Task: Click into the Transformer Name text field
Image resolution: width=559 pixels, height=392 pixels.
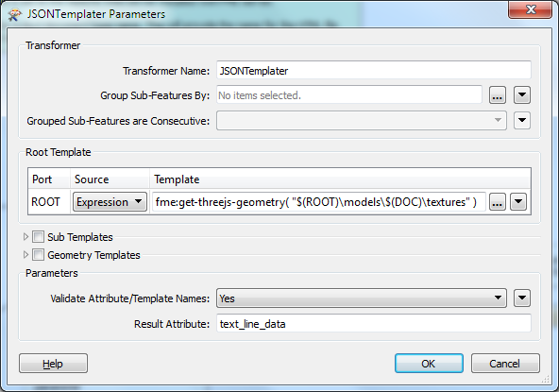Action: click(374, 70)
